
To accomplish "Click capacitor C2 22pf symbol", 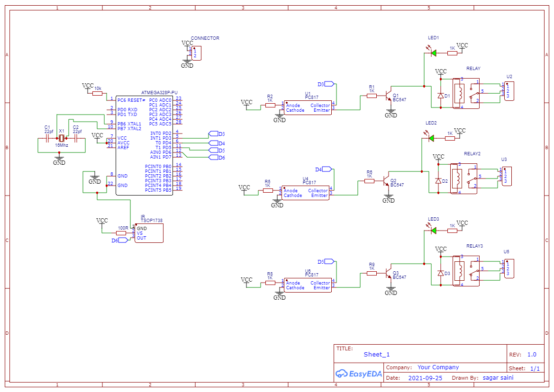I will (75, 137).
